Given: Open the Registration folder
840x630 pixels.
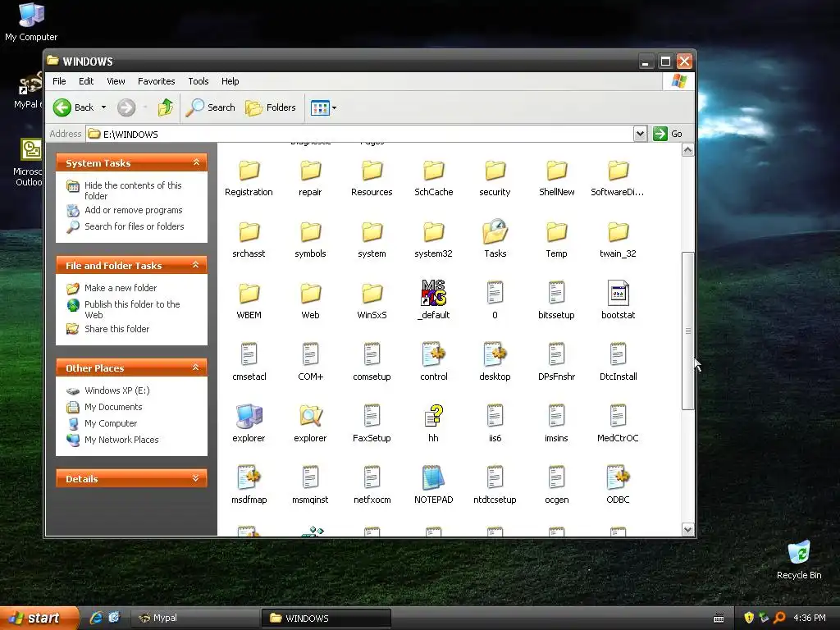Looking at the screenshot, I should (x=249, y=179).
